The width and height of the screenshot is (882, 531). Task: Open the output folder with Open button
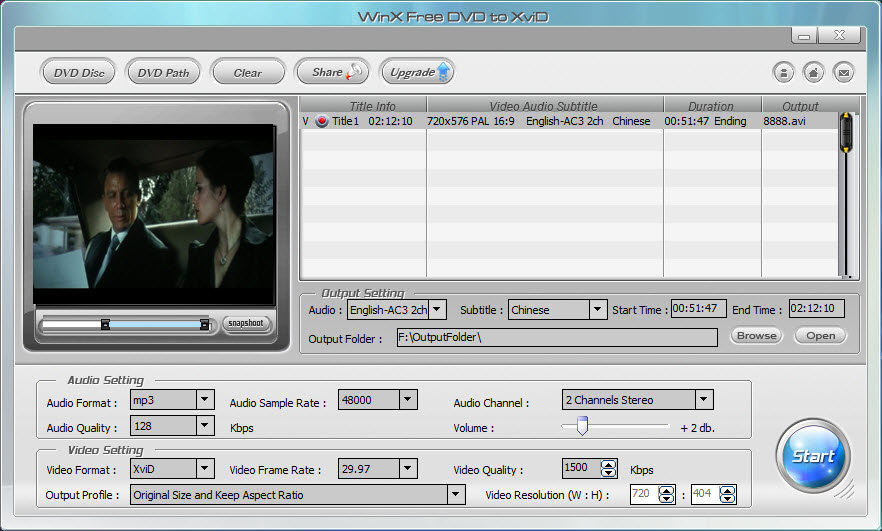(x=820, y=336)
